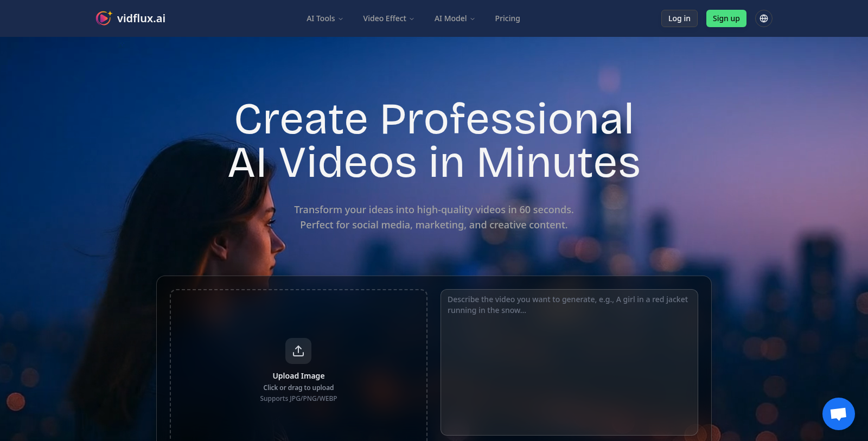Click the green Sign up button

(x=726, y=18)
